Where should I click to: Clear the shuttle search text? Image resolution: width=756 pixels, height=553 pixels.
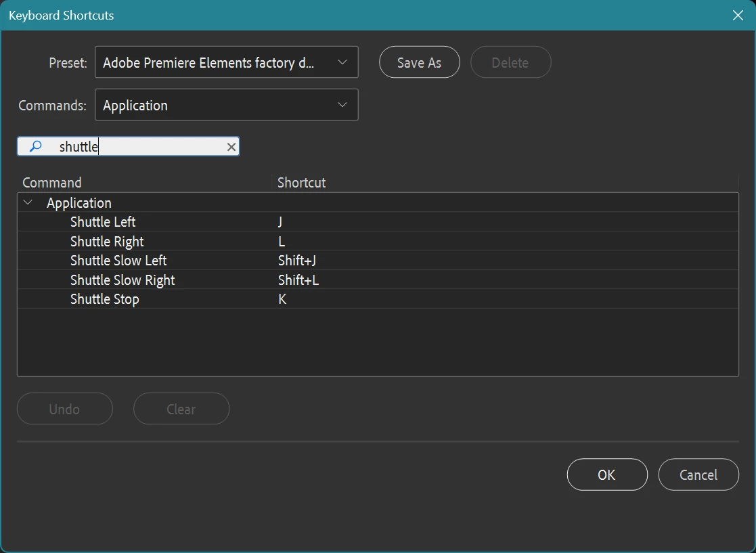pyautogui.click(x=231, y=147)
